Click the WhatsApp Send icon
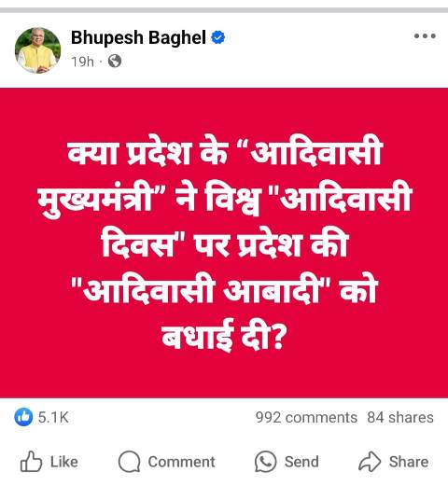 265,462
